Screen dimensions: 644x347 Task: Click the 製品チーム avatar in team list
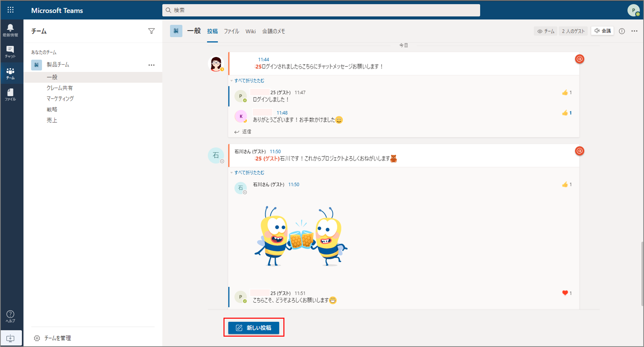[x=36, y=65]
